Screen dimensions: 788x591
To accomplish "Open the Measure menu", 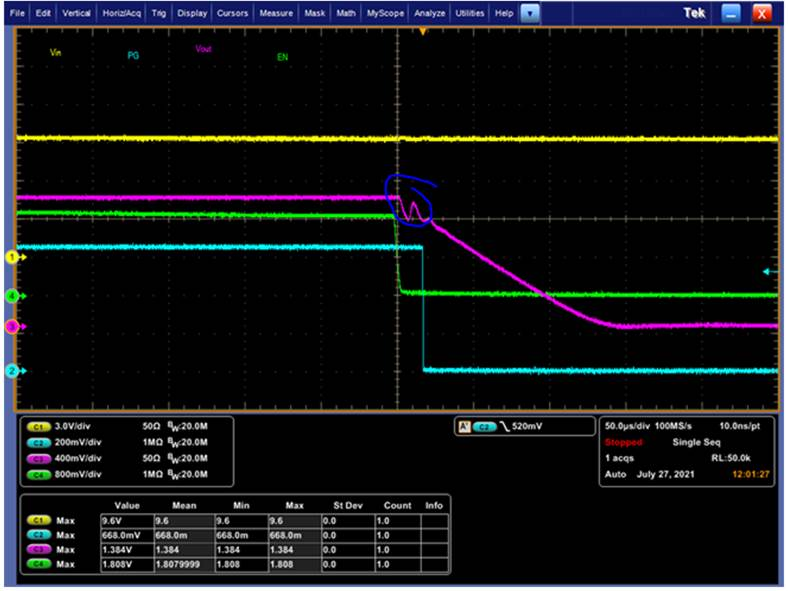I will [275, 14].
